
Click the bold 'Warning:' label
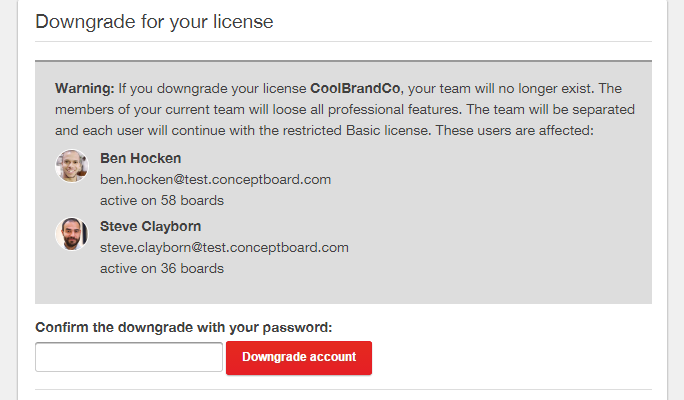tap(85, 89)
